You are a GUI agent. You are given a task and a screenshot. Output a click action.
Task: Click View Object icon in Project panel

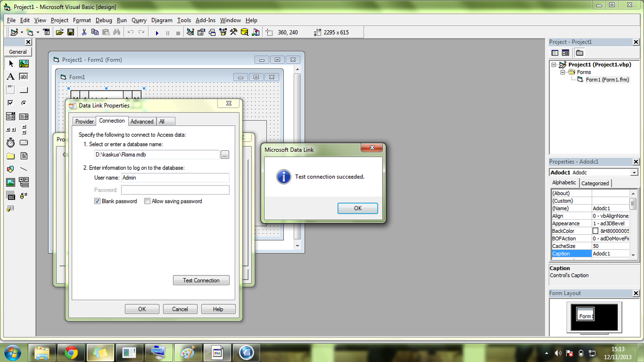[566, 53]
